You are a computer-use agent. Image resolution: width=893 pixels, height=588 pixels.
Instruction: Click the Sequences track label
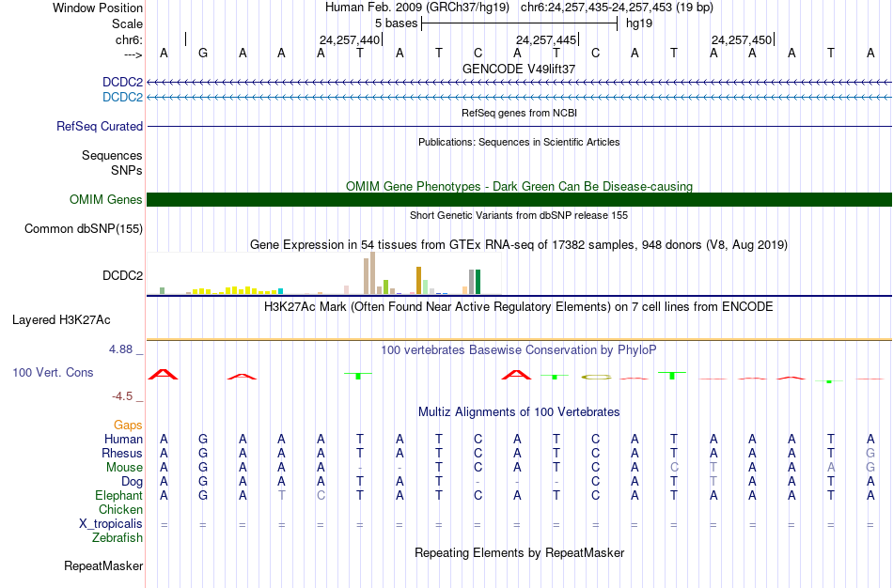click(x=112, y=155)
